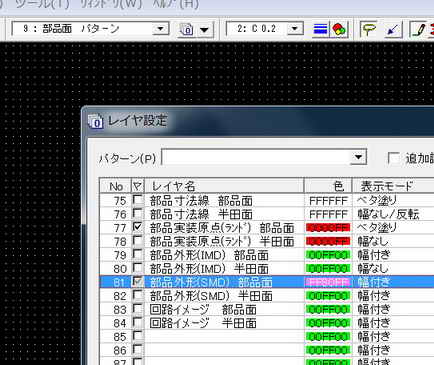This screenshot has height=365, width=434.
Task: Select the green lasso tool icon
Action: click(368, 29)
